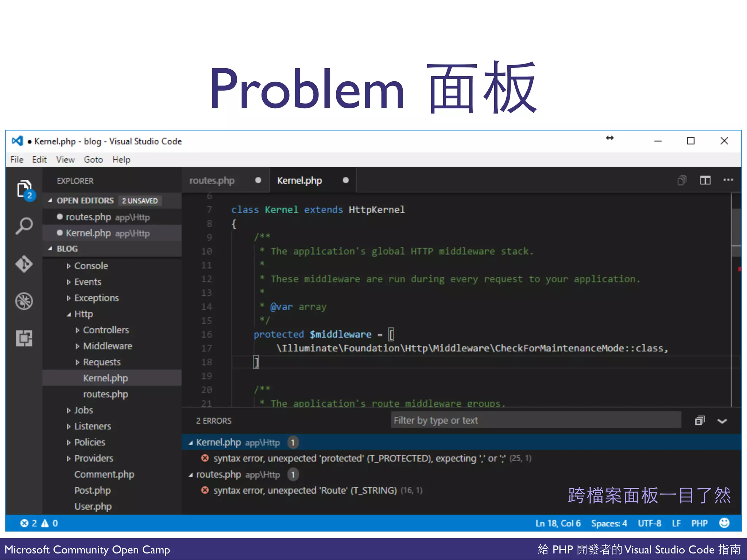Expand the Jobs folder

[69, 411]
